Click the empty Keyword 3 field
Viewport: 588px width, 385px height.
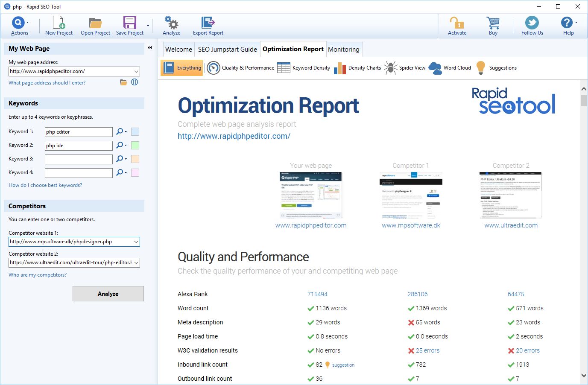79,159
